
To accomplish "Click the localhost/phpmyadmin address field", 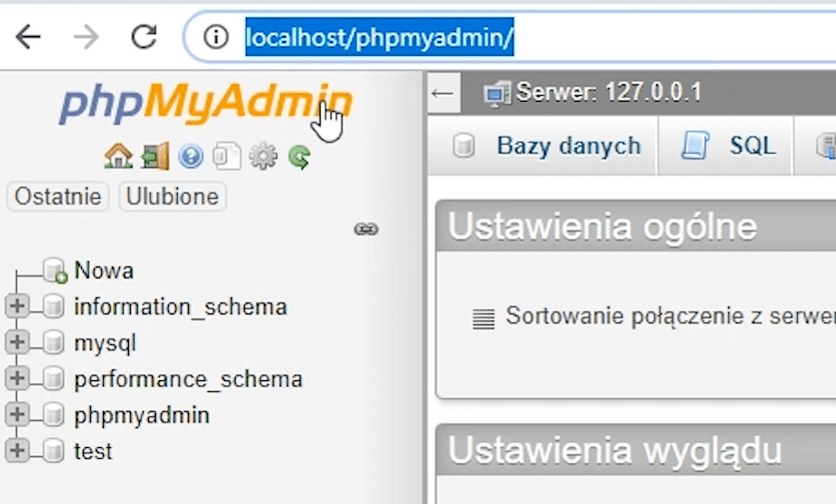I will click(509, 37).
